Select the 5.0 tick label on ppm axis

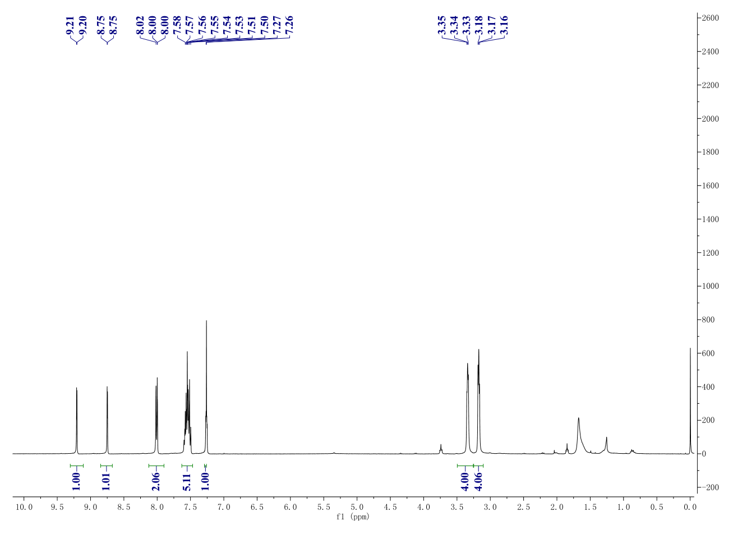(357, 507)
